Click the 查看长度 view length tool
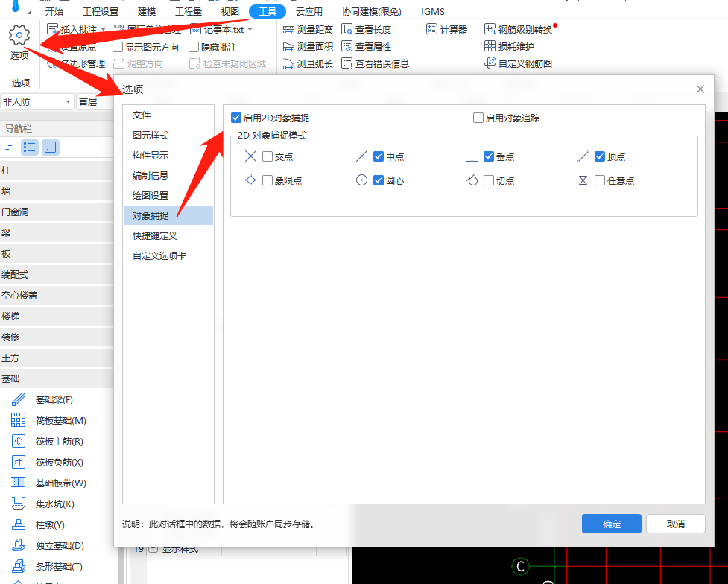This screenshot has width=728, height=584. 367,30
